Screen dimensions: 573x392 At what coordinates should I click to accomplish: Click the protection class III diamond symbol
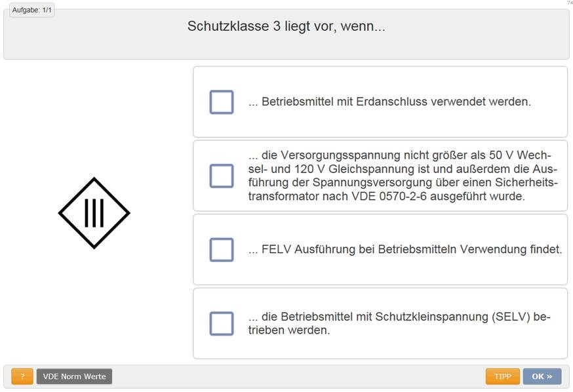pyautogui.click(x=94, y=213)
